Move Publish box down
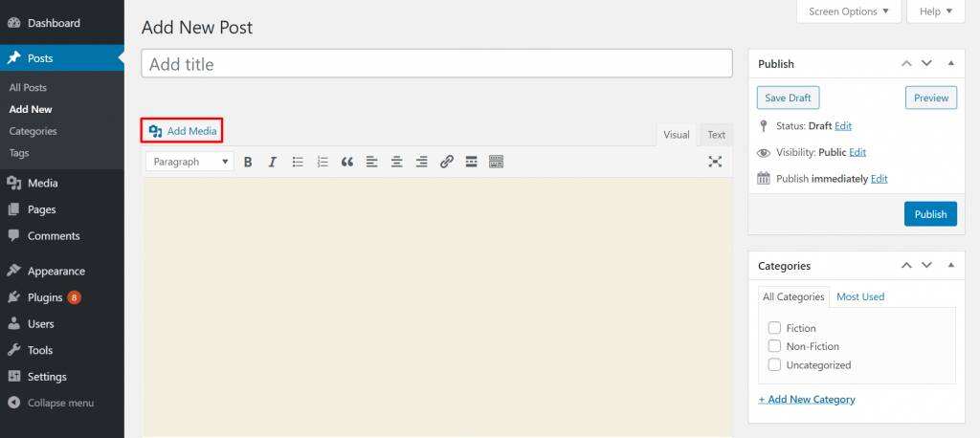The image size is (980, 438). click(x=926, y=64)
